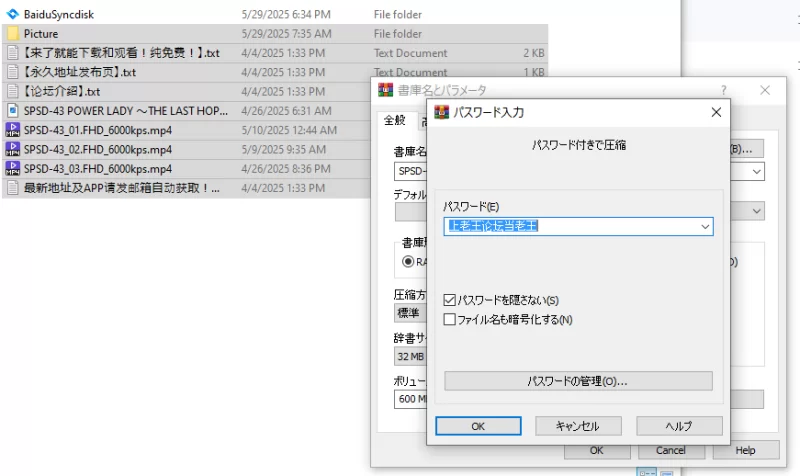Image resolution: width=800 pixels, height=476 pixels.
Task: Select file name 【永久地址发布页】.txt
Action: 79,72
